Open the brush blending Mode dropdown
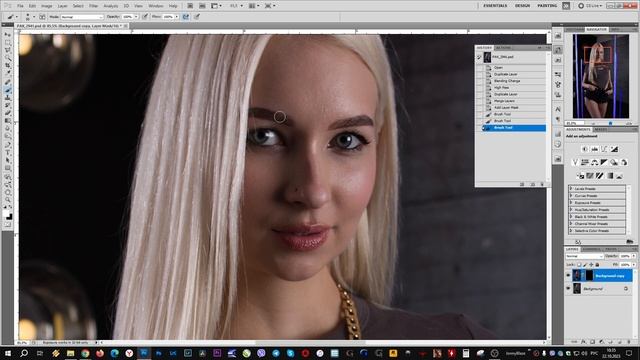The height and width of the screenshot is (360, 640). tap(82, 17)
